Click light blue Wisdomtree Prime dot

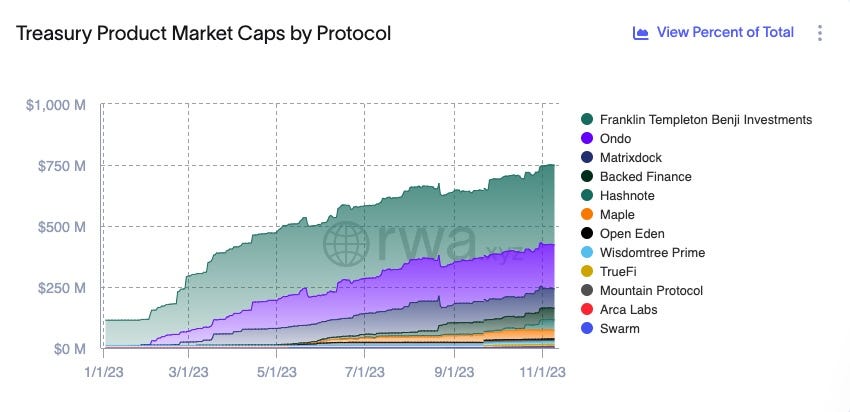pos(587,253)
